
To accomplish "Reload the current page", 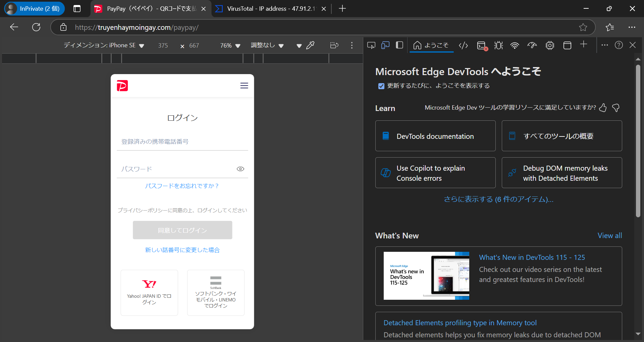I will tap(36, 27).
